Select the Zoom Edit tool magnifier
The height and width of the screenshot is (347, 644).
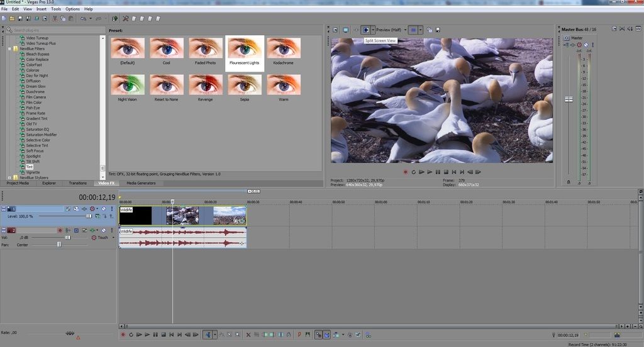click(x=237, y=335)
